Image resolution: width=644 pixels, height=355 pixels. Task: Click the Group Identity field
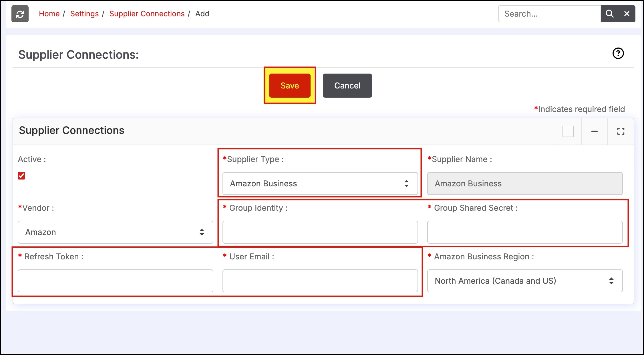[x=320, y=232]
